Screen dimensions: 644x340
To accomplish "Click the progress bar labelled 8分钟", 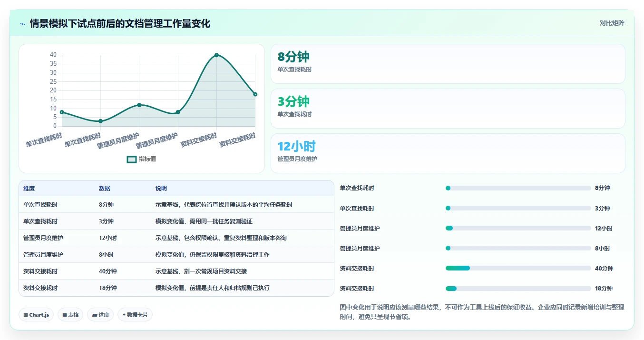I will click(x=518, y=188).
